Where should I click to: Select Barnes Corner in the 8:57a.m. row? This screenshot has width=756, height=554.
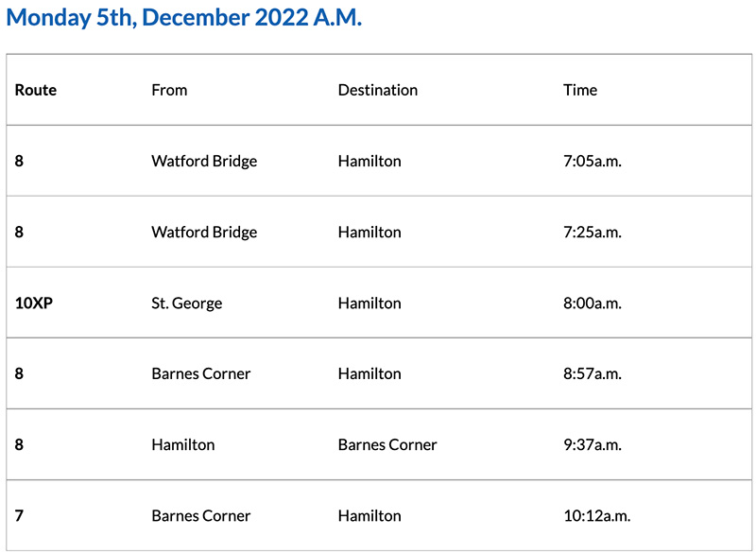[201, 373]
